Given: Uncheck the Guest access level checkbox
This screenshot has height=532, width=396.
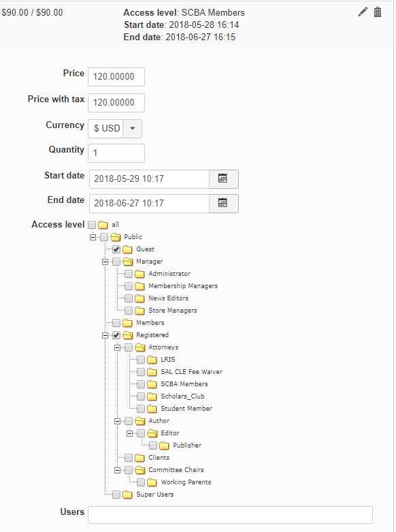Looking at the screenshot, I should [116, 249].
